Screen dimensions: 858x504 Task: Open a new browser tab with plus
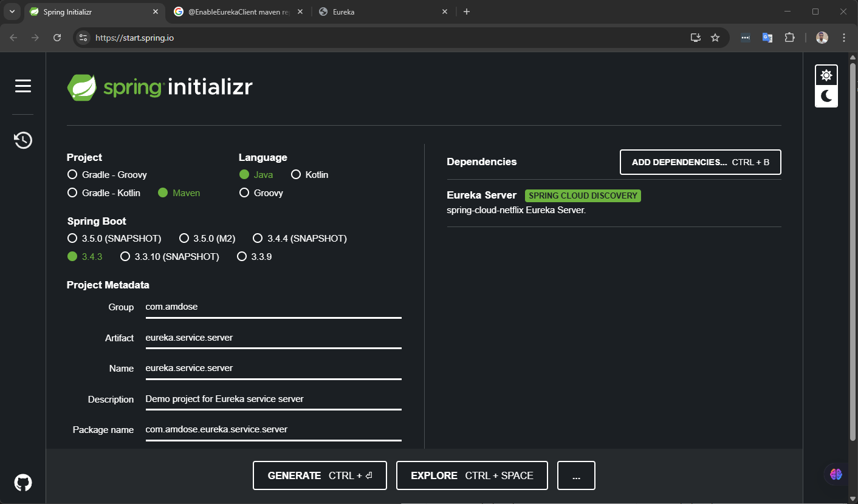pos(467,12)
